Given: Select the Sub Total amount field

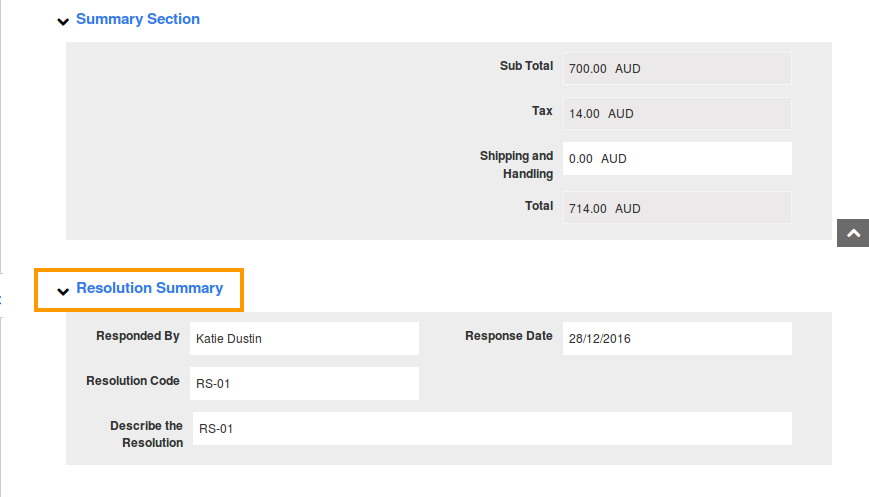Looking at the screenshot, I should (x=677, y=69).
